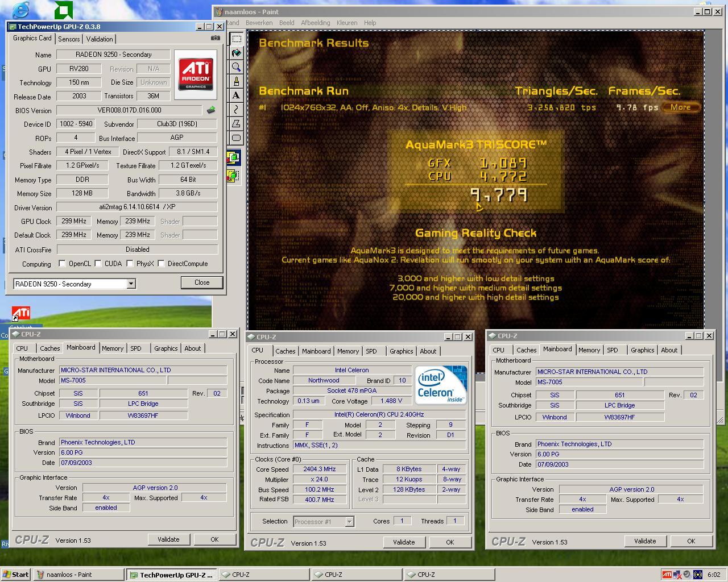This screenshot has width=728, height=582.
Task: Click the Intel Celeron inside logo
Action: 441,384
